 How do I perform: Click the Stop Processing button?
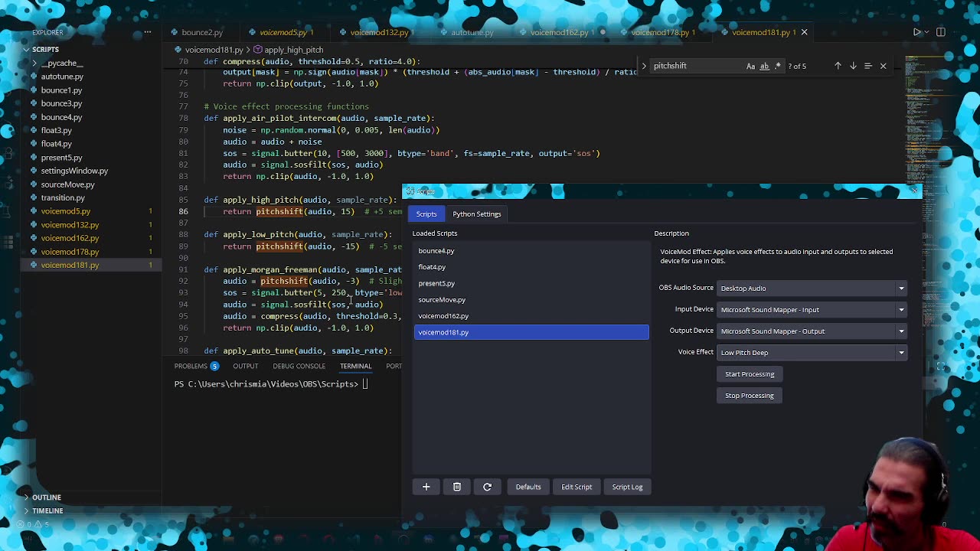750,396
